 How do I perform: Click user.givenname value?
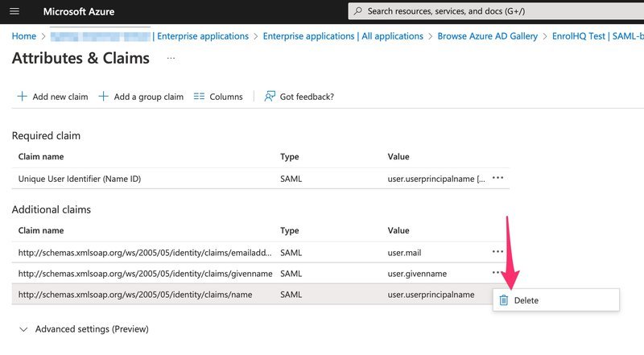click(417, 274)
